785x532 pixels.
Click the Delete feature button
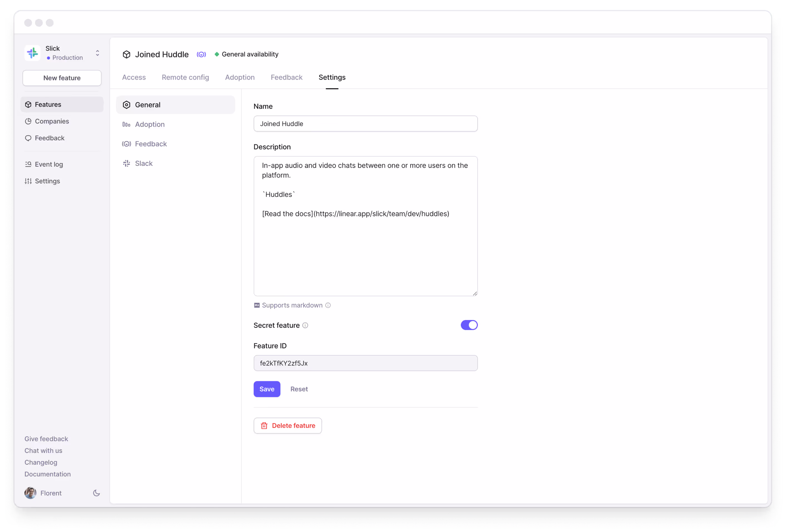(x=288, y=426)
